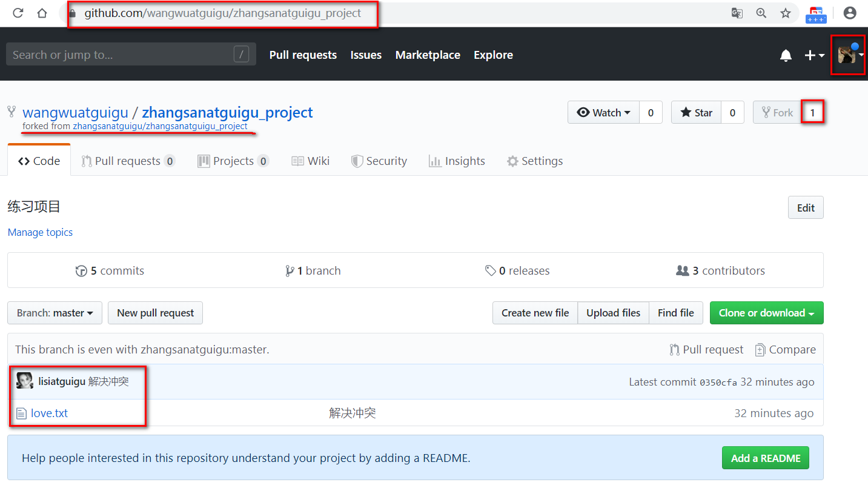Switch to the Security tab
Screen dimensions: 868x485
coord(379,161)
